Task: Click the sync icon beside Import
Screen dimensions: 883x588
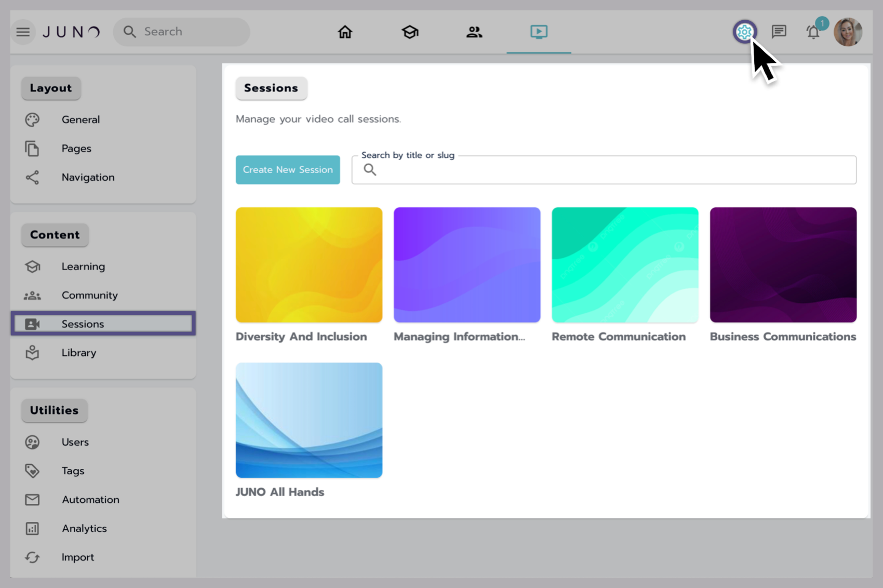Action: (32, 557)
